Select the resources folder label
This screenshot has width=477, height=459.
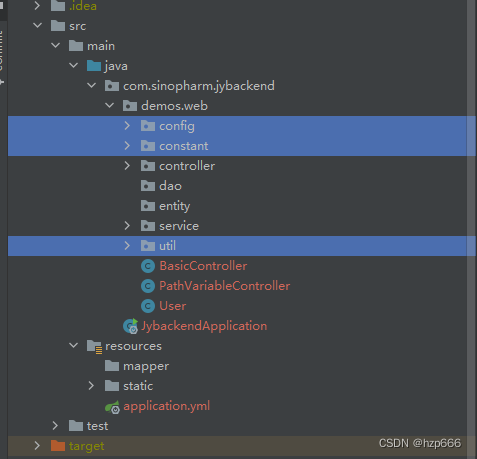point(133,346)
